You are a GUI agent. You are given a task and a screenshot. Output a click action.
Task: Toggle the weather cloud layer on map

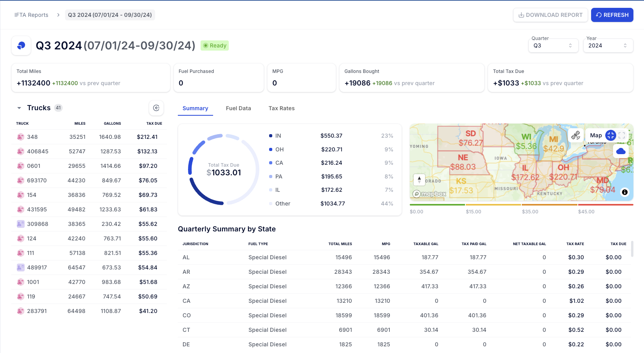(x=620, y=151)
